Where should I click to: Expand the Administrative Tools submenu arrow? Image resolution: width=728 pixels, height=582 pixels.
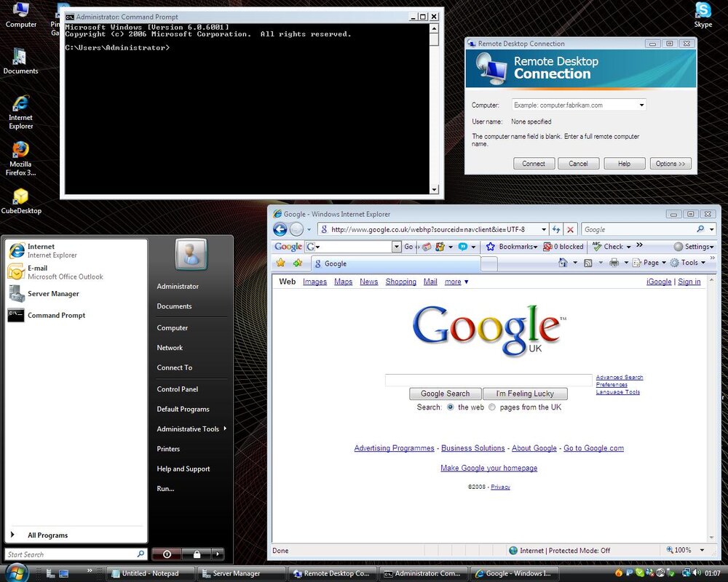coord(225,428)
